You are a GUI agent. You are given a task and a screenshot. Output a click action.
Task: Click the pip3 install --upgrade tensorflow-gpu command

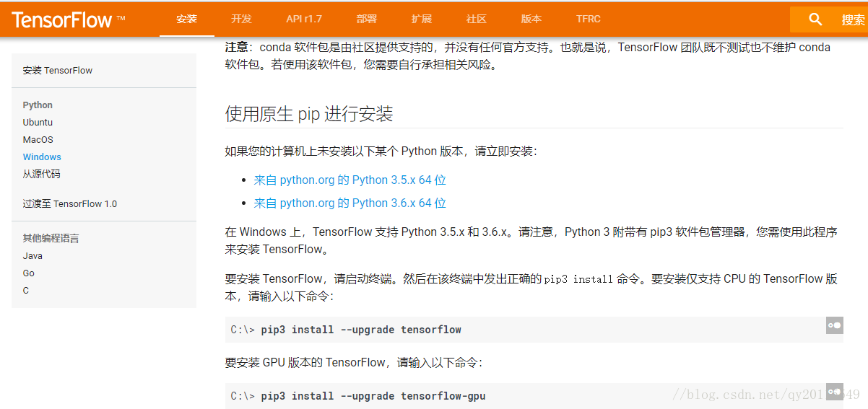[373, 396]
